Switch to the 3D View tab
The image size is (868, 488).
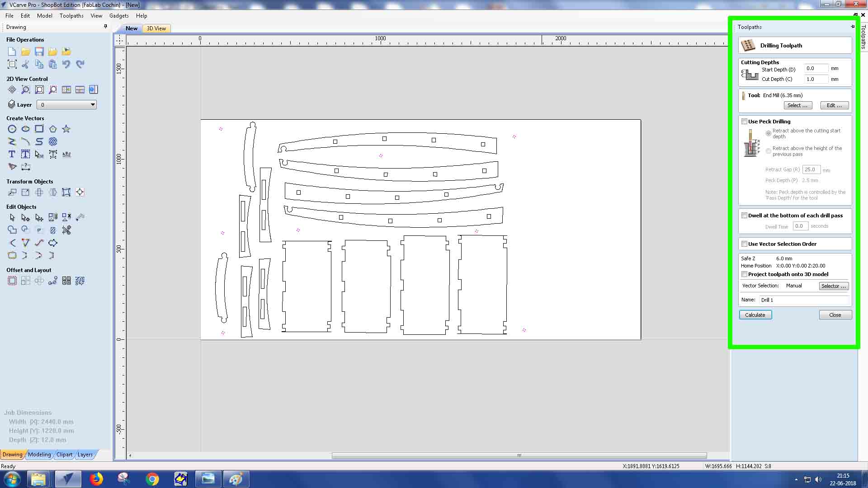pyautogui.click(x=156, y=28)
